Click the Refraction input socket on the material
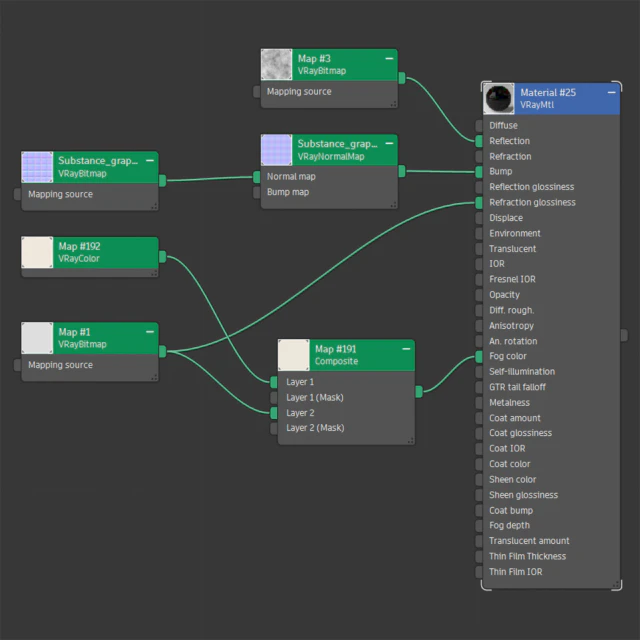 point(479,157)
